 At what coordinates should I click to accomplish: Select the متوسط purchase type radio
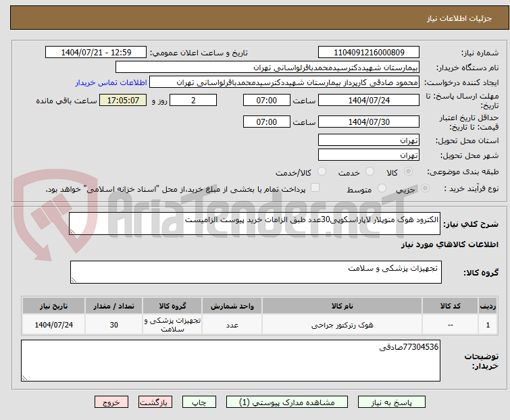pos(382,188)
